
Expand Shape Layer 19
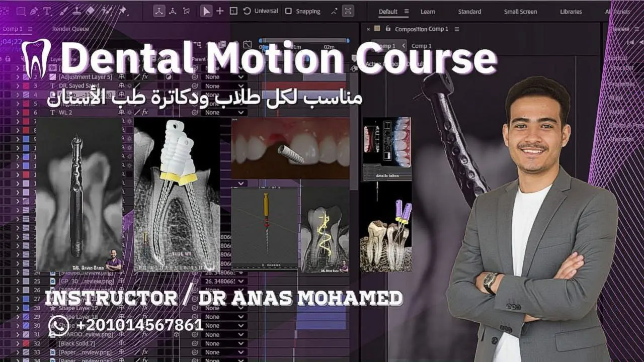point(18,308)
